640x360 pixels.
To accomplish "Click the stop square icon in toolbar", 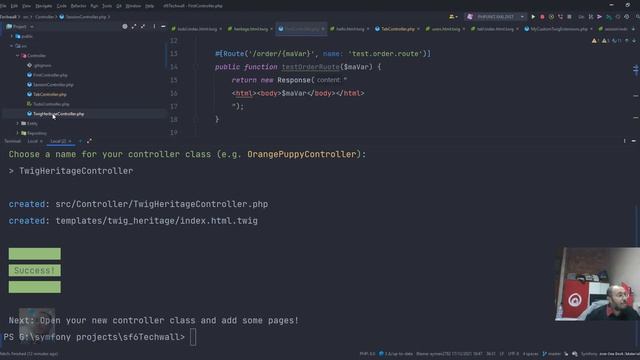I will pos(569,17).
